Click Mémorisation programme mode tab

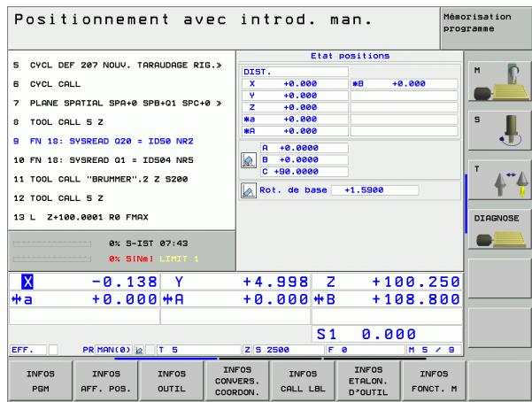[485, 28]
